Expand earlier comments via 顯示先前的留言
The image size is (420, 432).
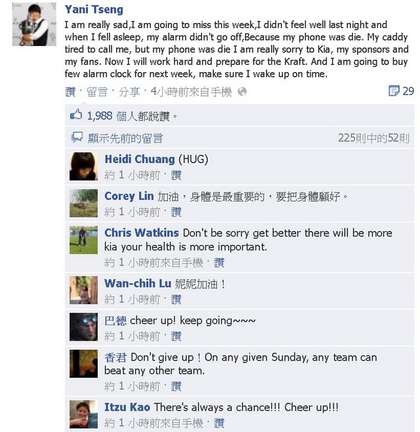125,138
